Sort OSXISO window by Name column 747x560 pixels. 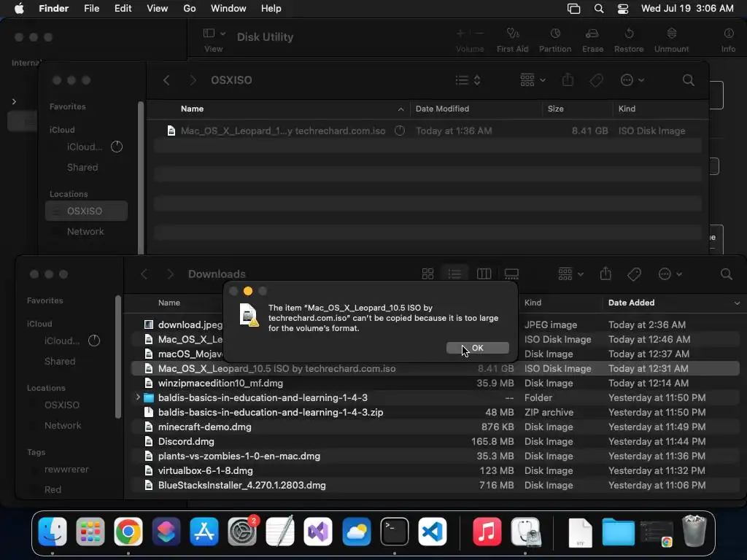click(x=278, y=109)
